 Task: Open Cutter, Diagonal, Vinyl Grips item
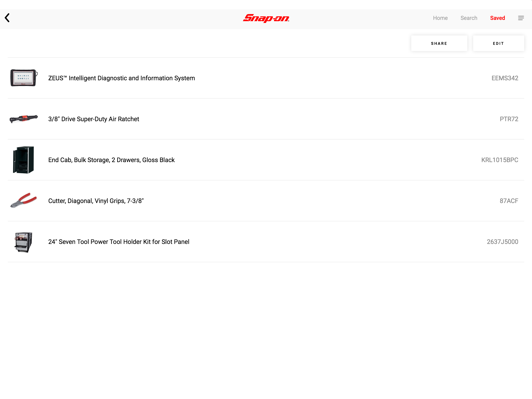tap(96, 201)
